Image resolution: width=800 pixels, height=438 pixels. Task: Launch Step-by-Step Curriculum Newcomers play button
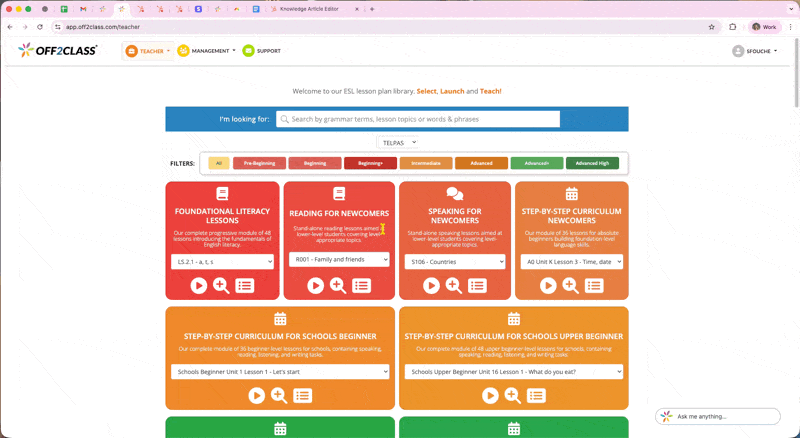(x=548, y=286)
